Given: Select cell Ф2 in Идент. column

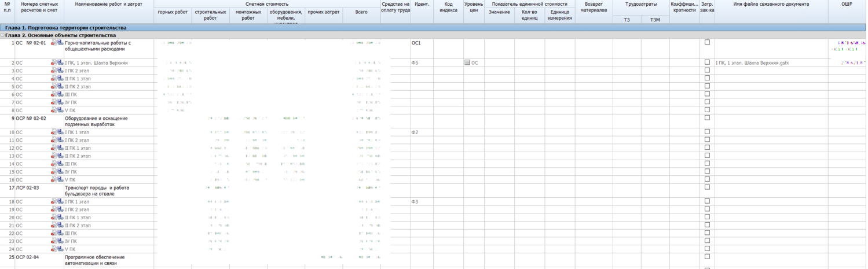Looking at the screenshot, I should [x=422, y=132].
